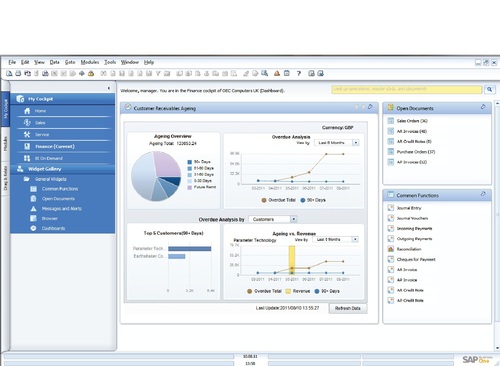The width and height of the screenshot is (500, 366).
Task: Click the Common Functions panel header corner icon
Action: pos(483,194)
